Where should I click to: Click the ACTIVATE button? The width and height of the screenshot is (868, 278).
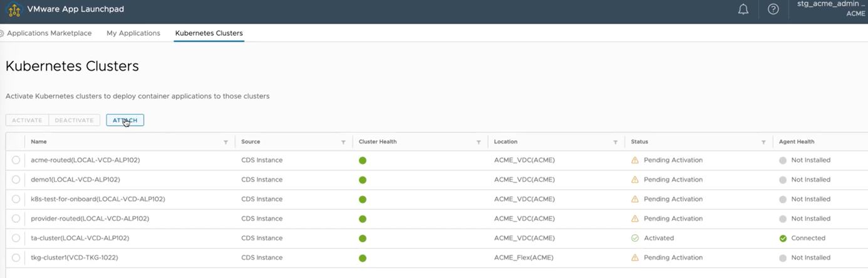click(x=27, y=120)
